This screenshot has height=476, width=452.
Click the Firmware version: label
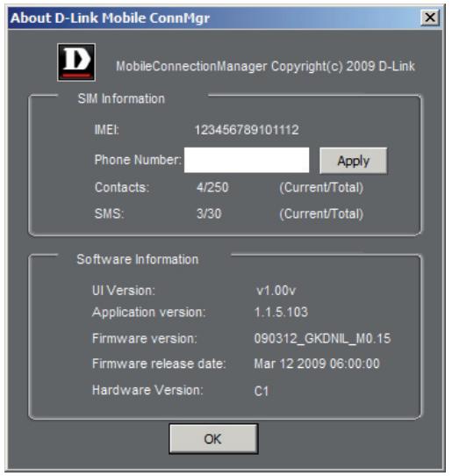[x=145, y=338]
